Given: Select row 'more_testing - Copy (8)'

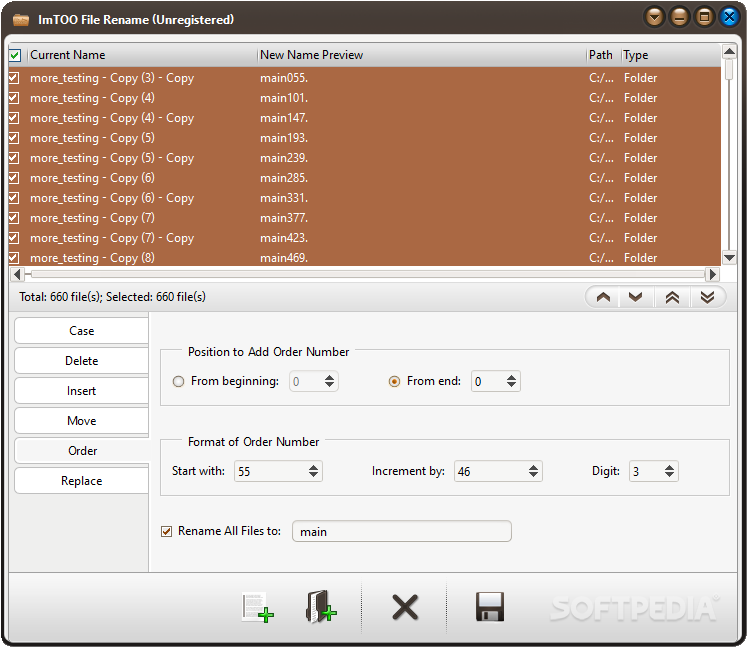Looking at the screenshot, I should (364, 258).
